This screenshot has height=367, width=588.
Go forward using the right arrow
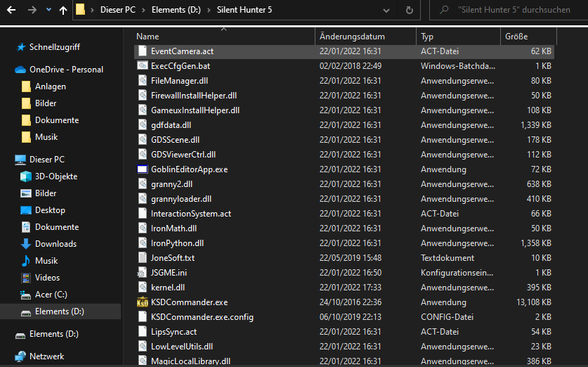coord(32,10)
